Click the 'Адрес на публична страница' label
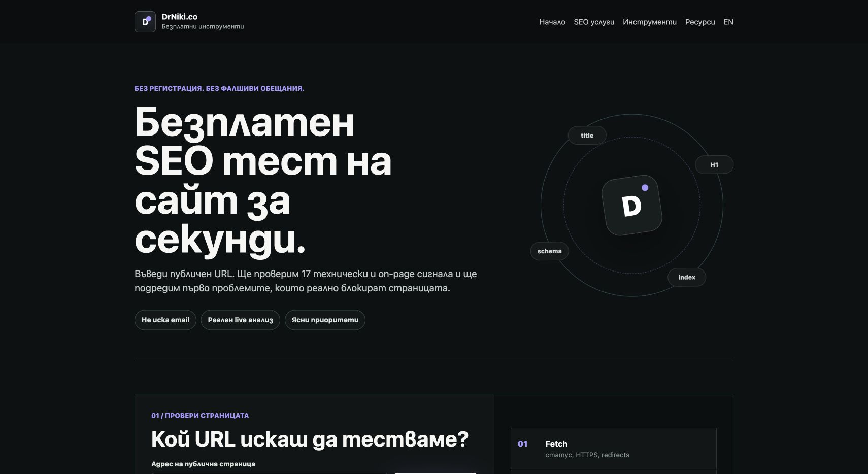 [203, 464]
